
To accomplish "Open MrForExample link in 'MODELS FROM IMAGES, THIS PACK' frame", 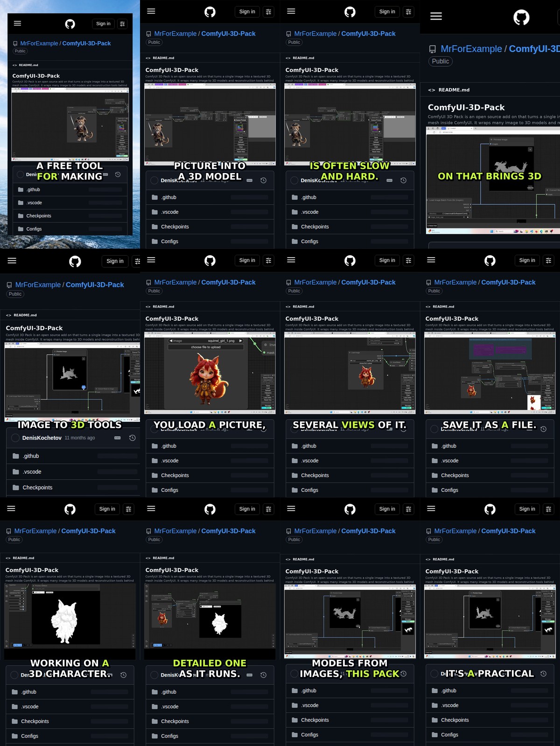I will click(x=315, y=531).
